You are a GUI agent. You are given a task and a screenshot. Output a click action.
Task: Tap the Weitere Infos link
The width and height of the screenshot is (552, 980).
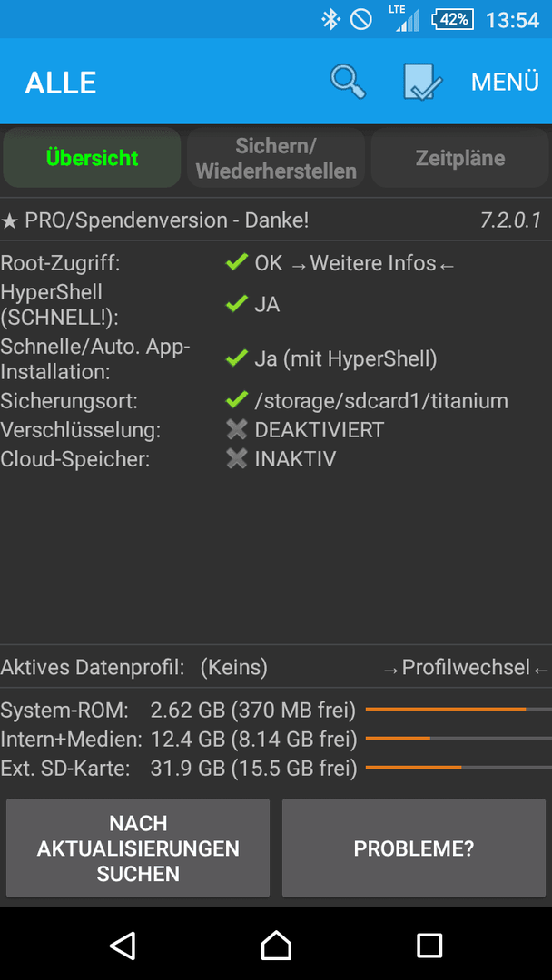point(372,264)
